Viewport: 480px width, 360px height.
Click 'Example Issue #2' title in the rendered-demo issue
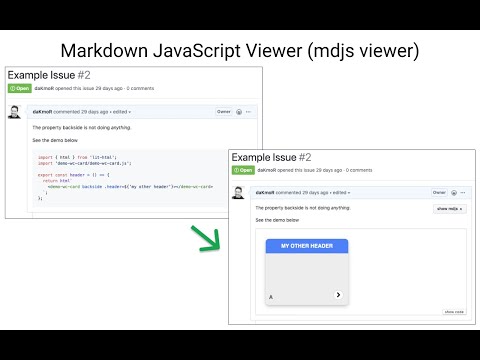[x=271, y=157]
